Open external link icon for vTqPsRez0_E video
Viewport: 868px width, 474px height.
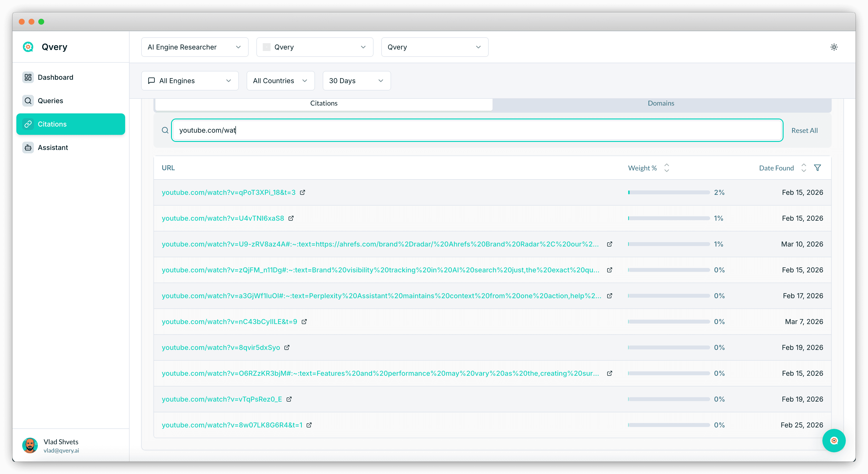coord(289,399)
